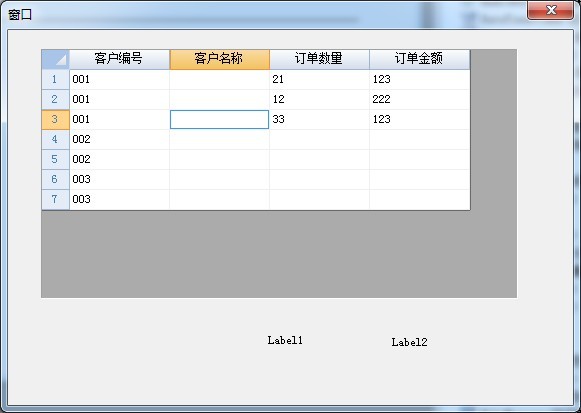
Task: Select row header number 4
Action: point(56,139)
